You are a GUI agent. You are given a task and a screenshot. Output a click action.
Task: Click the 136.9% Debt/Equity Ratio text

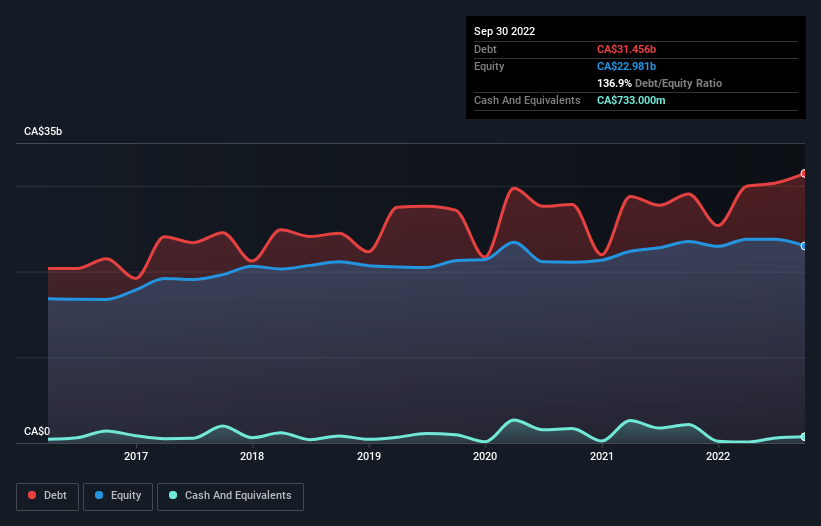pos(659,83)
